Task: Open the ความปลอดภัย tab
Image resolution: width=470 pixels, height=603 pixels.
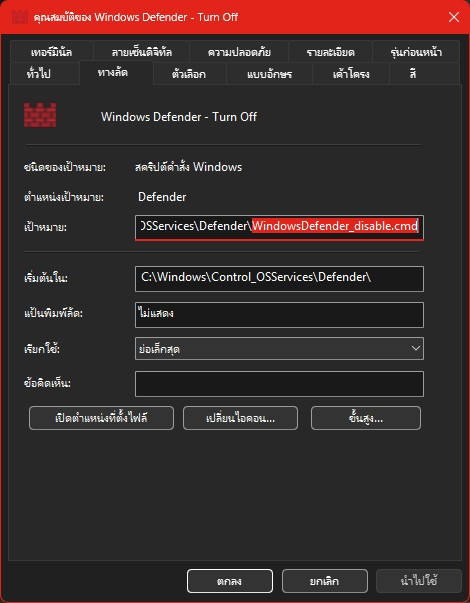Action: [x=239, y=52]
